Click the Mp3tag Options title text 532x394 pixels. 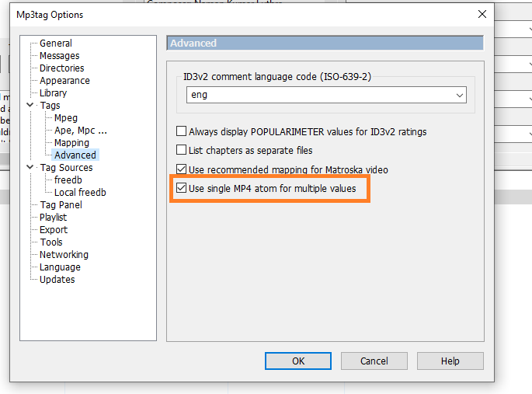pyautogui.click(x=50, y=15)
